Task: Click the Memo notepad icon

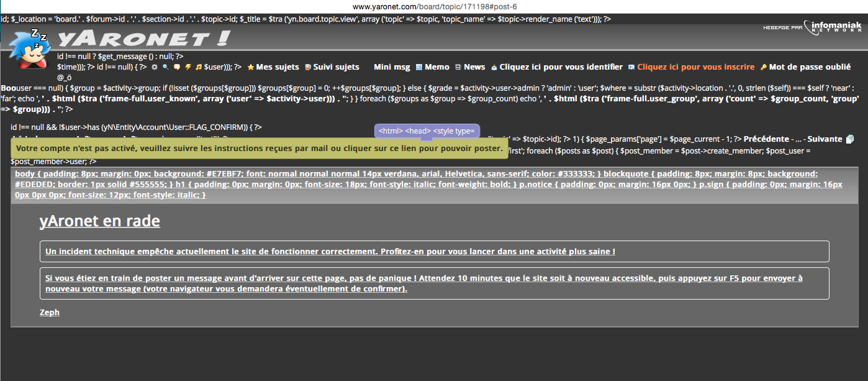Action: [418, 67]
